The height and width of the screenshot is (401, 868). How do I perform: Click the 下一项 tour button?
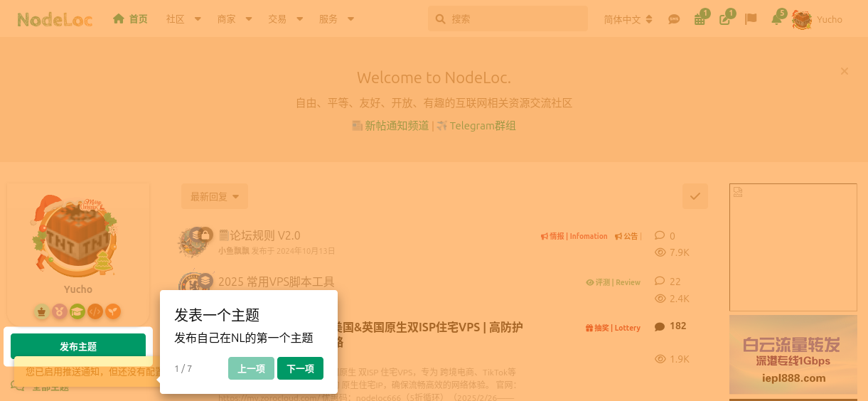coord(300,368)
